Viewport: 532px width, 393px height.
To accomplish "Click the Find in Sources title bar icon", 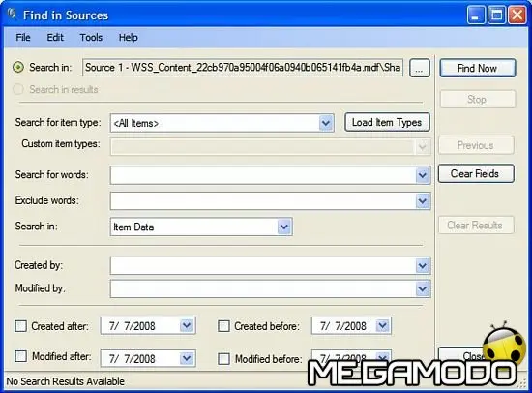I will [12, 15].
